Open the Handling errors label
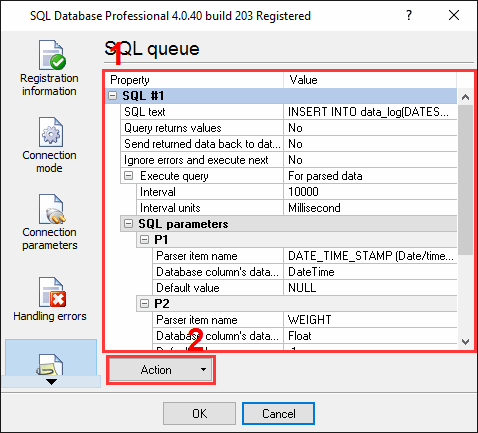The width and height of the screenshot is (478, 433). [50, 316]
